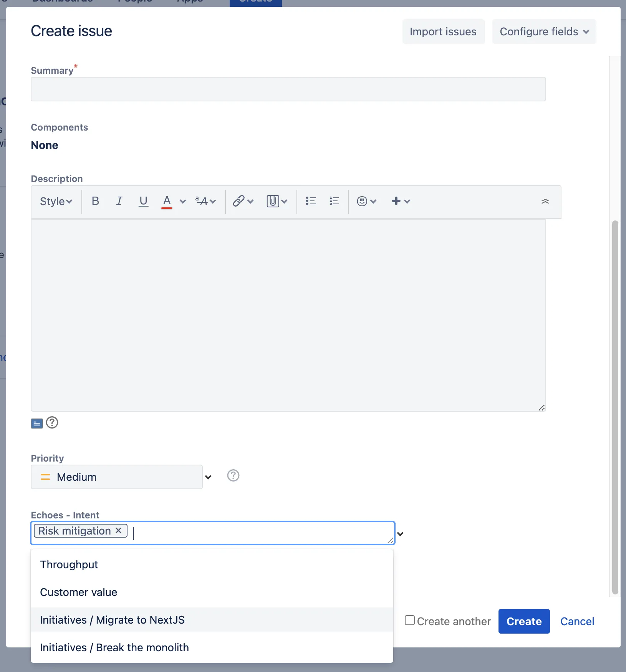Collapse the description editor toolbar

[x=545, y=201]
